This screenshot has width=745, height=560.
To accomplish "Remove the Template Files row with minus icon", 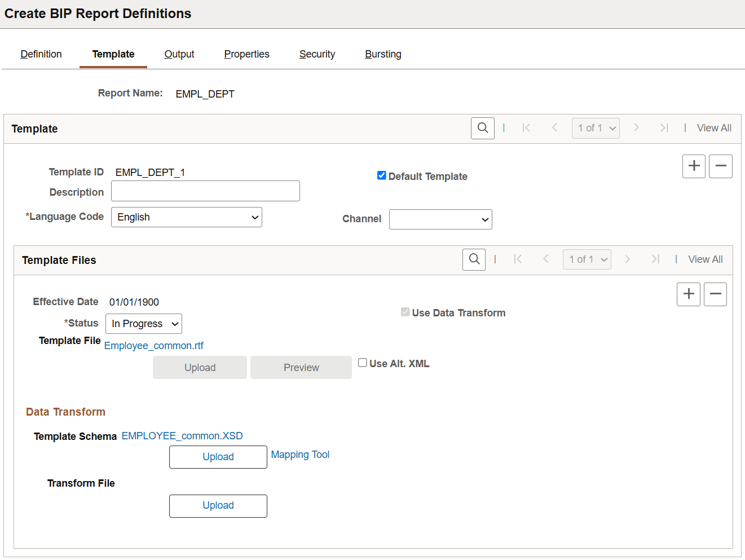I will pos(715,294).
